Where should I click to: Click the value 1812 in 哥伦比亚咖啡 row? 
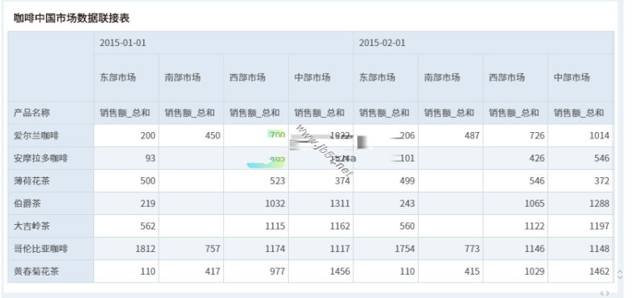coord(146,249)
